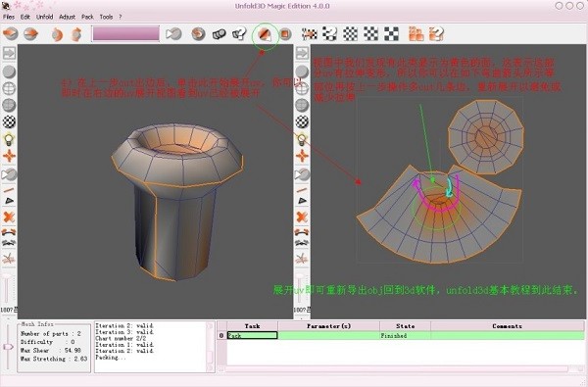Click the crossed lines icon in 3D sidebar
Viewport: 588px width, 387px height.
click(x=9, y=259)
